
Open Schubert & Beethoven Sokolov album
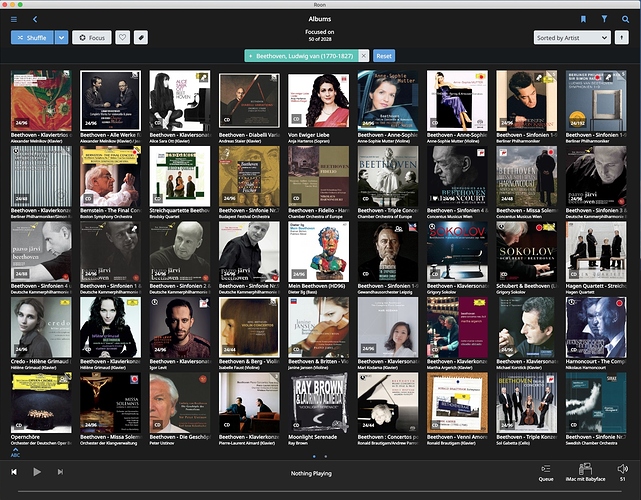(527, 252)
